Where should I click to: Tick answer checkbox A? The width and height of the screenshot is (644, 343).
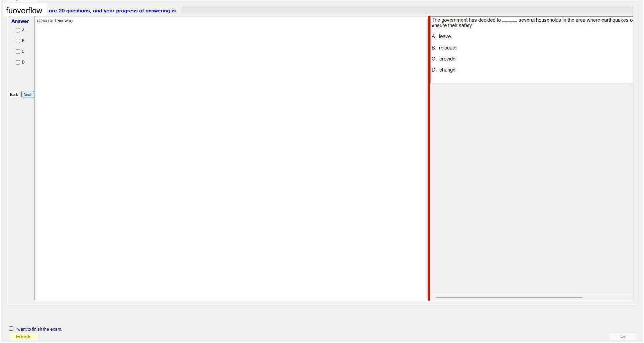[x=18, y=30]
